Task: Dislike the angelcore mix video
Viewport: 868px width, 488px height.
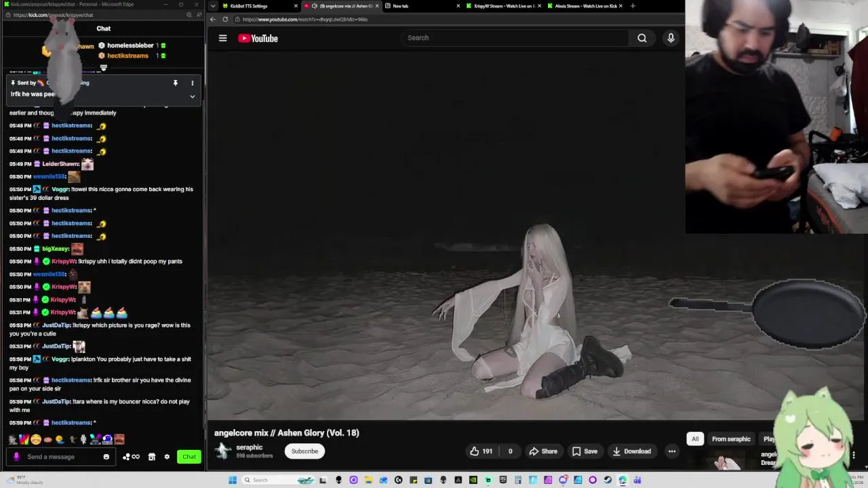Action: click(510, 451)
